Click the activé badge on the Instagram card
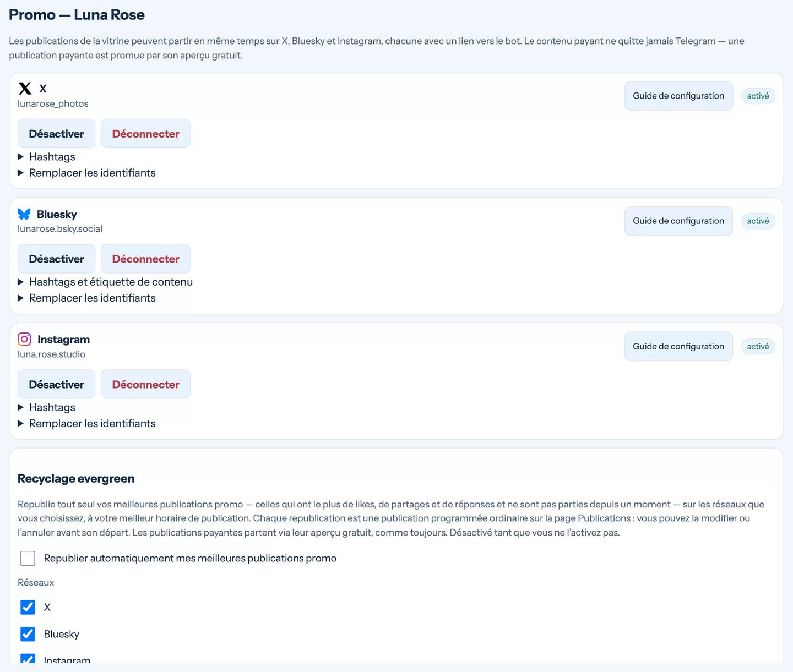 [x=758, y=346]
